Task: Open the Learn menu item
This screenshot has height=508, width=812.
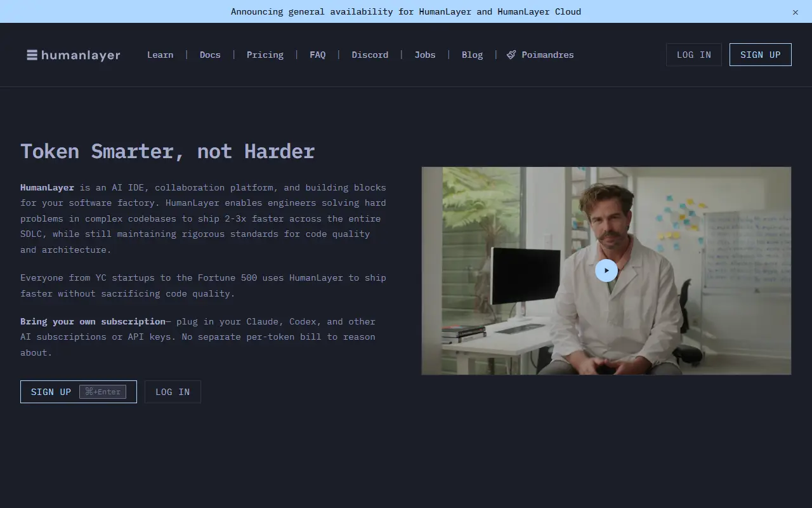Action: [160, 55]
